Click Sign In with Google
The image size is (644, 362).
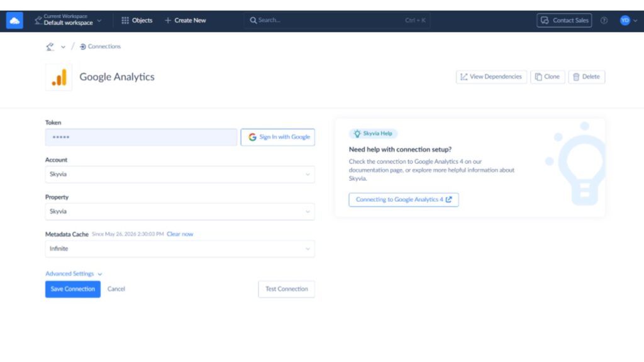[277, 137]
